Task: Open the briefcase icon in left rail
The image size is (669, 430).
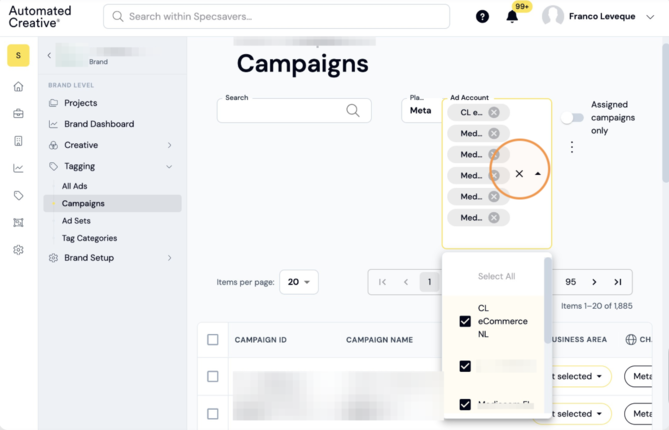Action: (18, 114)
